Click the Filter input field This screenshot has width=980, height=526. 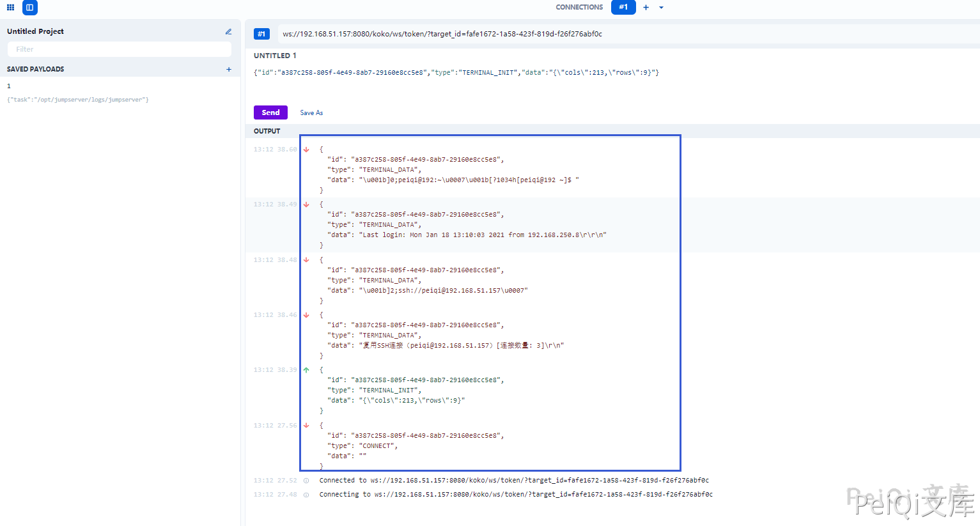click(x=119, y=49)
